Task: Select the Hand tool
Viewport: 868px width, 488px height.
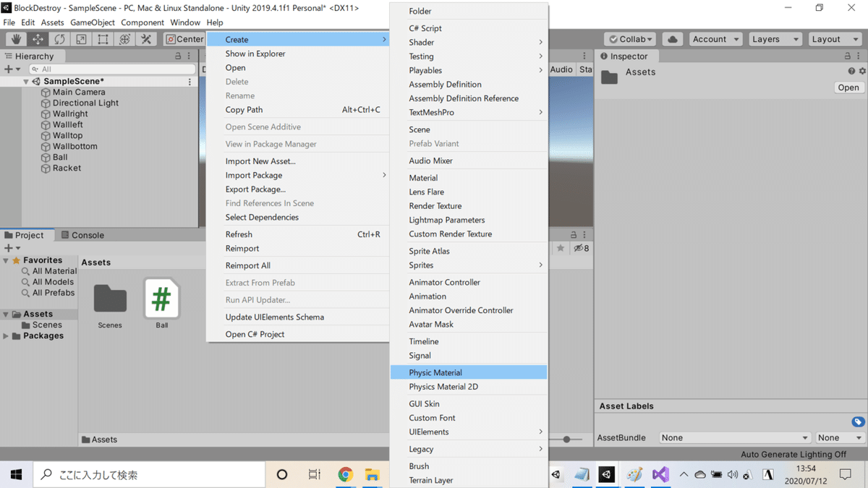Action: coord(16,39)
